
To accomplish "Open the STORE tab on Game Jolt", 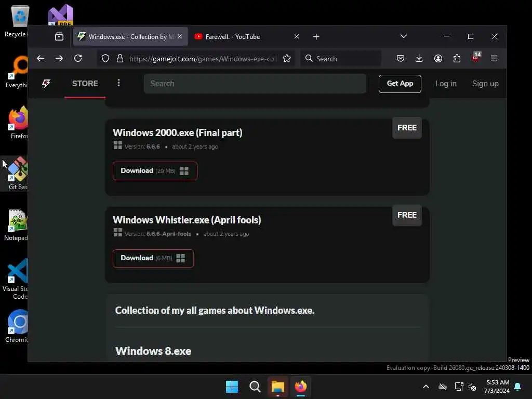I will click(x=85, y=84).
